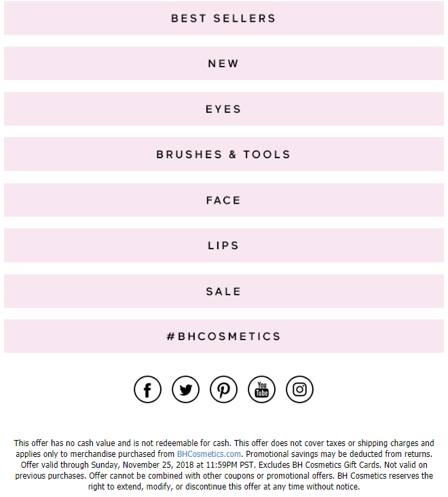Follow the BHCosmetics.com hyperlink
Viewport: 448px width, 497px height.
pyautogui.click(x=209, y=454)
